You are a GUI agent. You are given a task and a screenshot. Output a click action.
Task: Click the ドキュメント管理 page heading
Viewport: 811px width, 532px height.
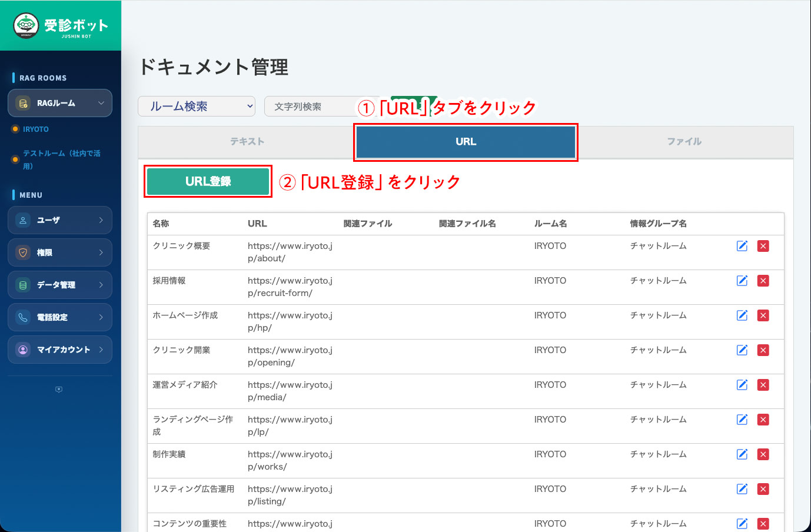(214, 67)
